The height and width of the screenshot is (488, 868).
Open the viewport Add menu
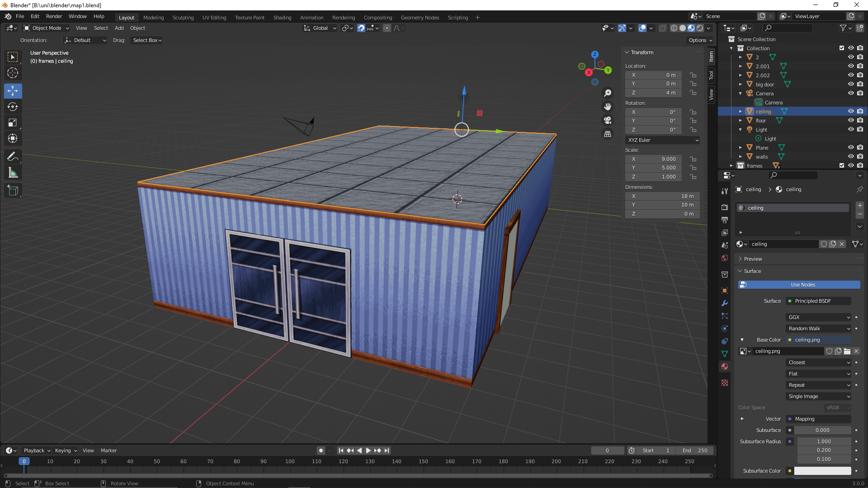(119, 28)
